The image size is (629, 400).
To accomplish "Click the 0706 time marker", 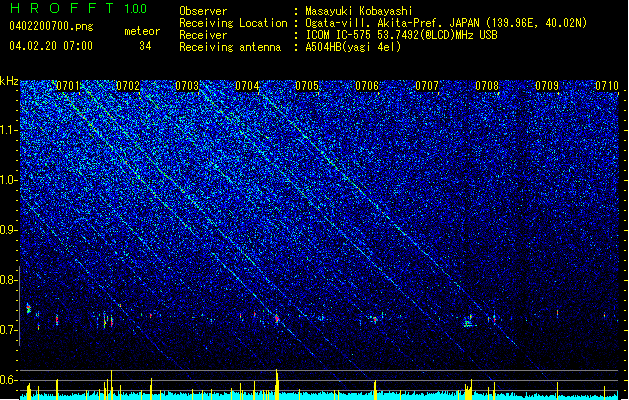I will click(367, 86).
